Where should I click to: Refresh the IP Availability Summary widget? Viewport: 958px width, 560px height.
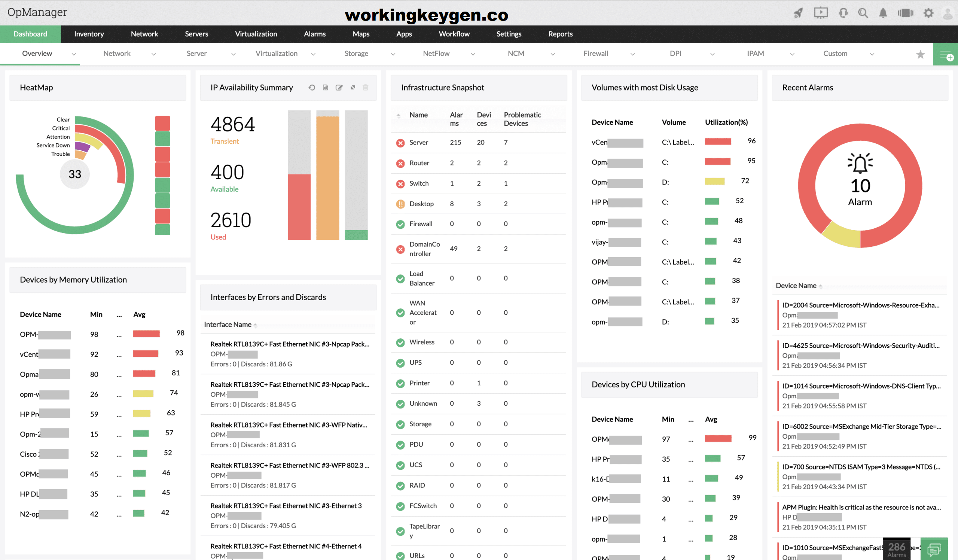(x=312, y=88)
